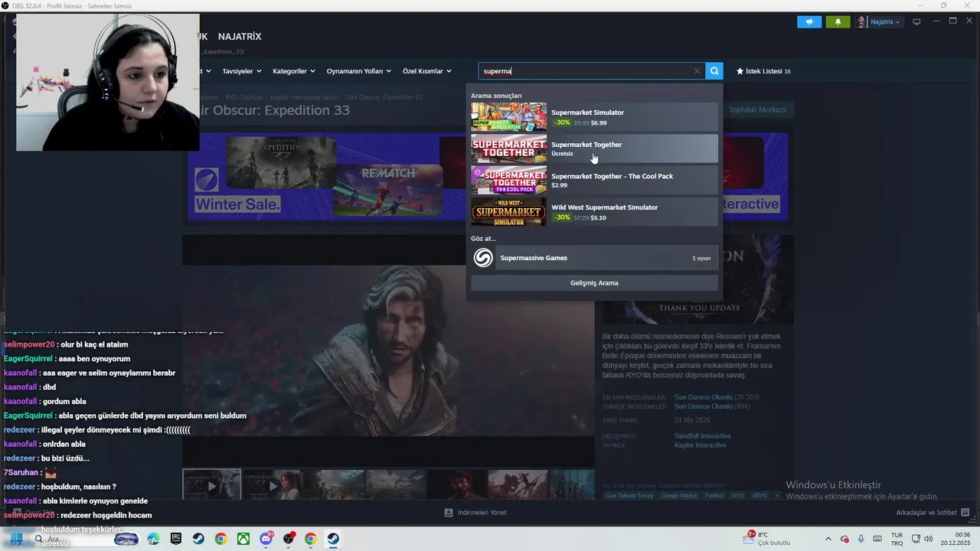
Task: Click the Supermassive Games logo icon
Action: (483, 258)
